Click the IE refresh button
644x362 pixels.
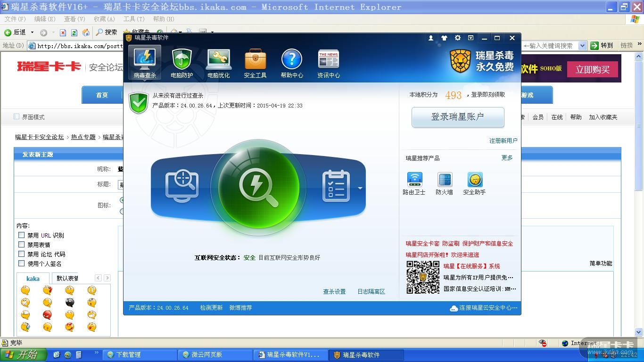74,33
